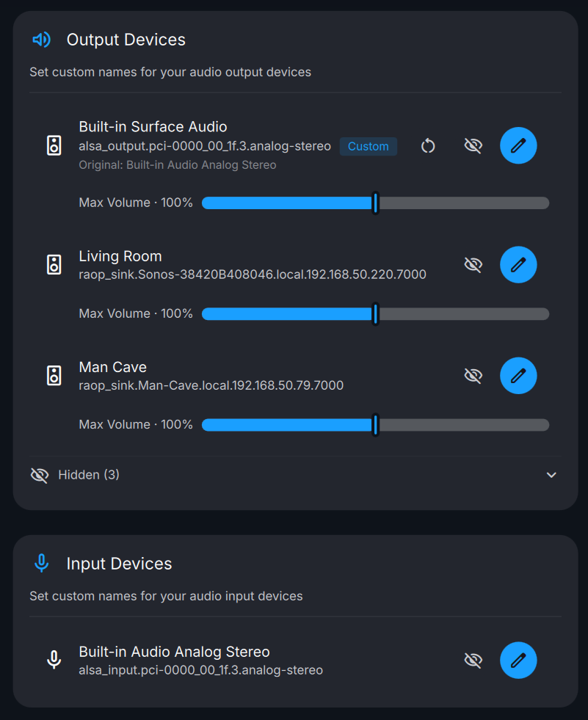The height and width of the screenshot is (720, 588).
Task: Click the speaker icon beside Built-in Surface Audio
Action: (54, 145)
